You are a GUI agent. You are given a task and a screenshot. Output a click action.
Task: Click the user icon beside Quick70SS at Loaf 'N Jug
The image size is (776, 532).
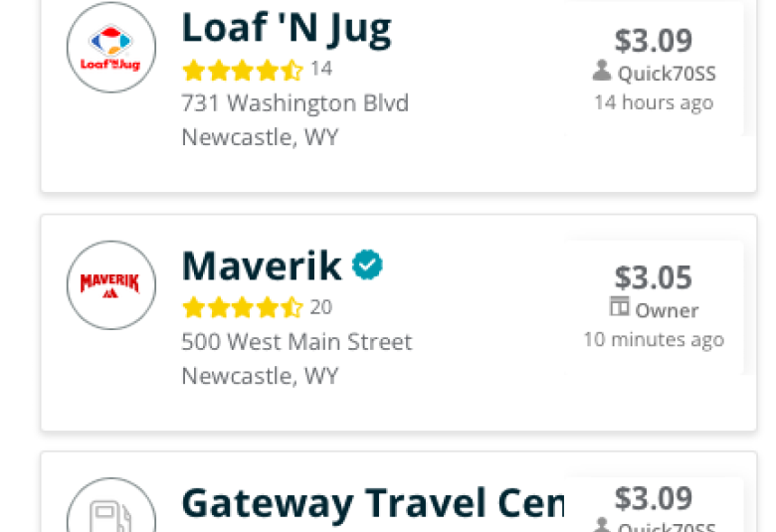pyautogui.click(x=602, y=71)
